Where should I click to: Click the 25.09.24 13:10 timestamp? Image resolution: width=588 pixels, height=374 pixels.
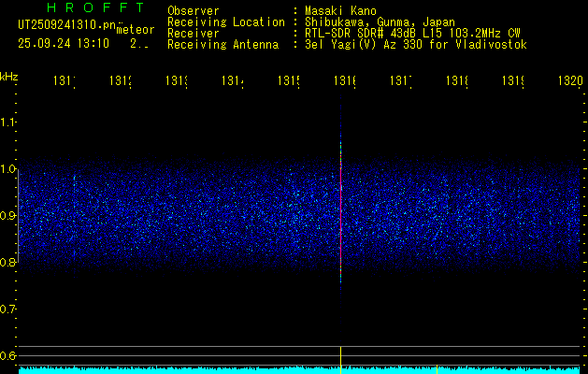pos(64,43)
